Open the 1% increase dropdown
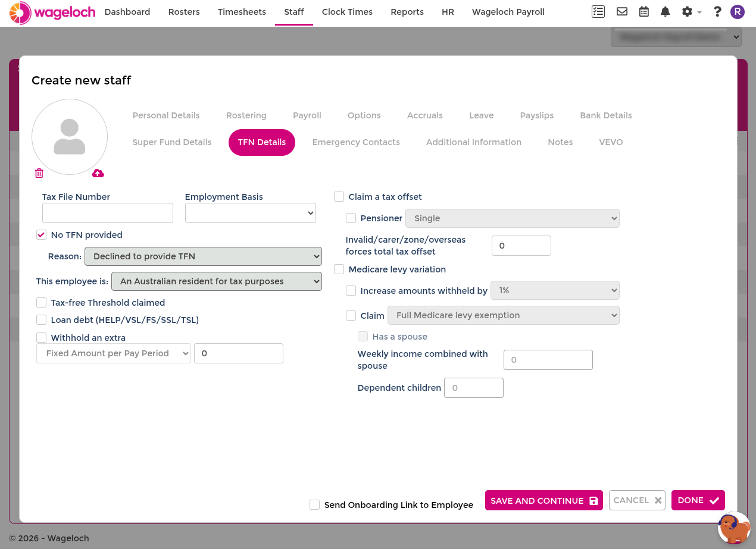Screen dimensions: 756x549 pyautogui.click(x=555, y=290)
